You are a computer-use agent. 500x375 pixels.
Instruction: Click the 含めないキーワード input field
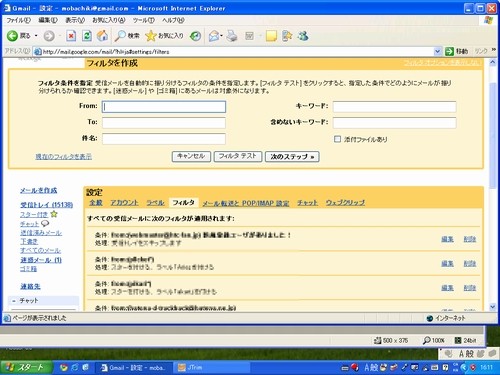click(x=394, y=123)
